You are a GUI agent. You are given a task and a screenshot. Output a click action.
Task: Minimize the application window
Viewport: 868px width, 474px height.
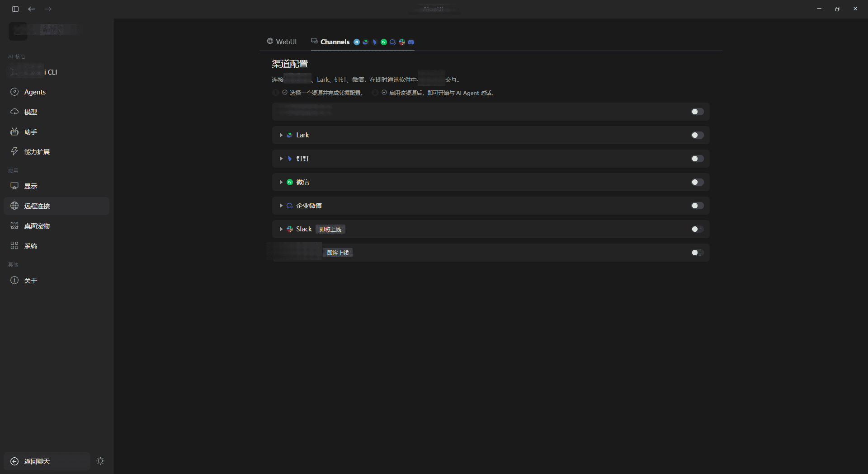[x=819, y=9]
